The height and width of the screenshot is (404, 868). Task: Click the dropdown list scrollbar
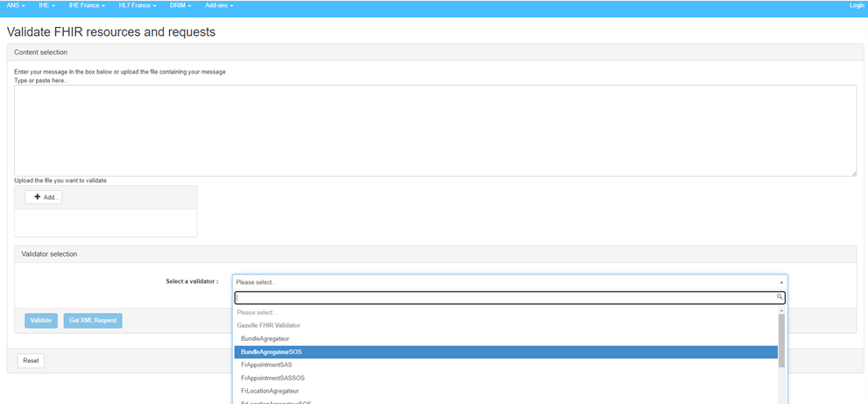(x=781, y=342)
